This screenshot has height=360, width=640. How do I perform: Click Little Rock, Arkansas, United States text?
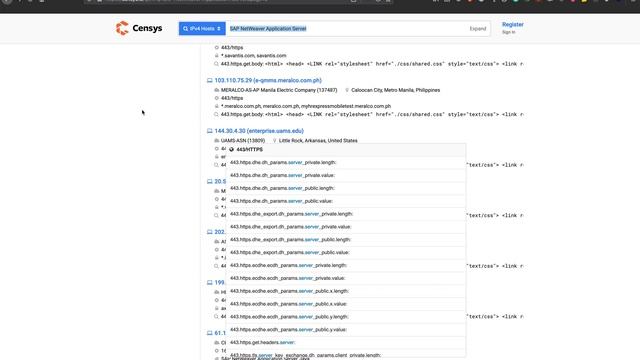pyautogui.click(x=318, y=141)
